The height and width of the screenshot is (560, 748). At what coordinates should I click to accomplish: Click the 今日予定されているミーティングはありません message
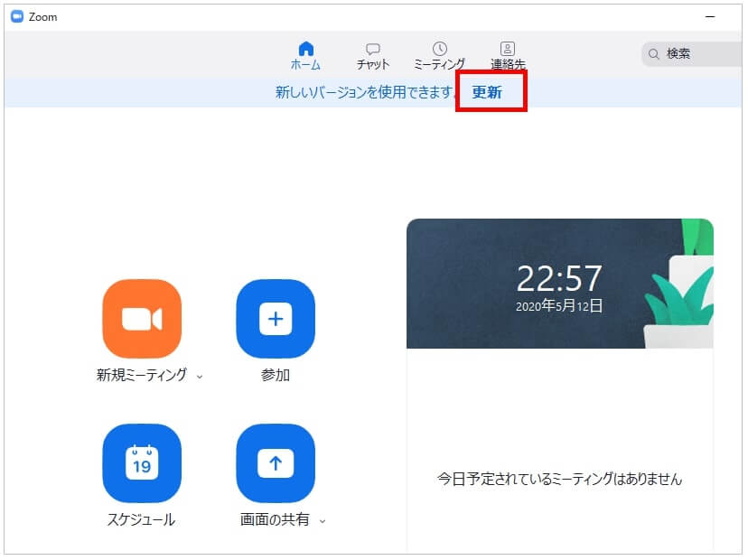[x=559, y=479]
